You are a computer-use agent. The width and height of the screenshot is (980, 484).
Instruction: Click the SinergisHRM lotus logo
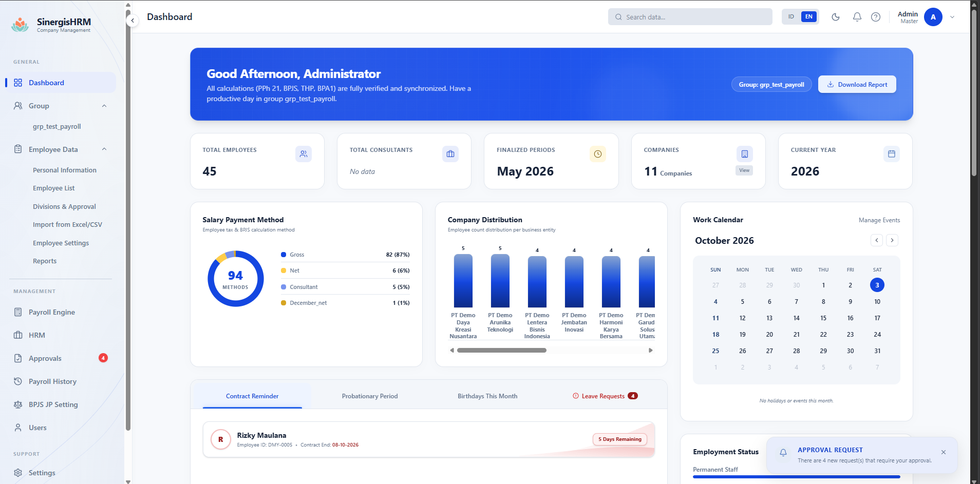click(x=20, y=25)
